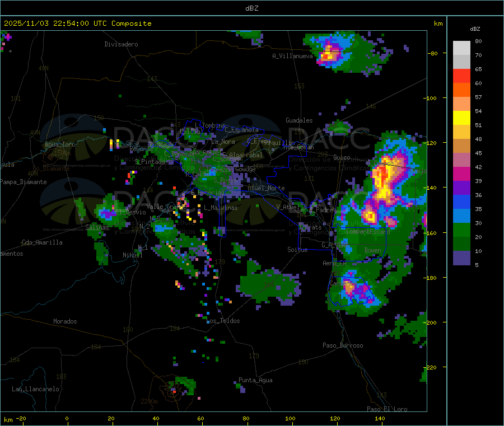Click the Lag.Llancanelo map label
This screenshot has width=504, height=426.
pyautogui.click(x=35, y=389)
